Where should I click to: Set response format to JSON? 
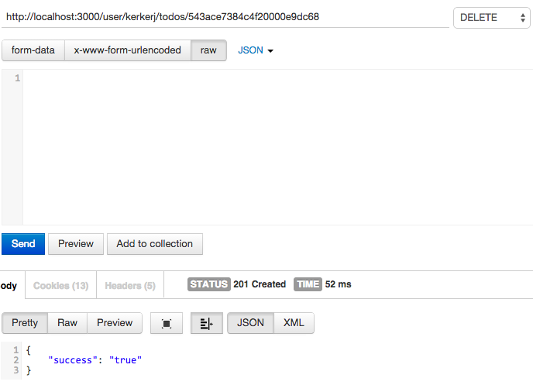pos(250,323)
